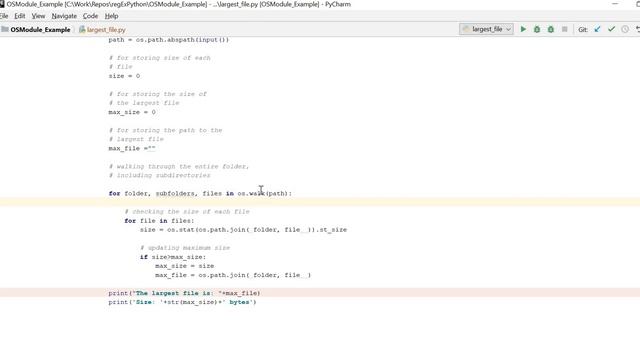Click the comment '# for storing the path to the'

[165, 130]
